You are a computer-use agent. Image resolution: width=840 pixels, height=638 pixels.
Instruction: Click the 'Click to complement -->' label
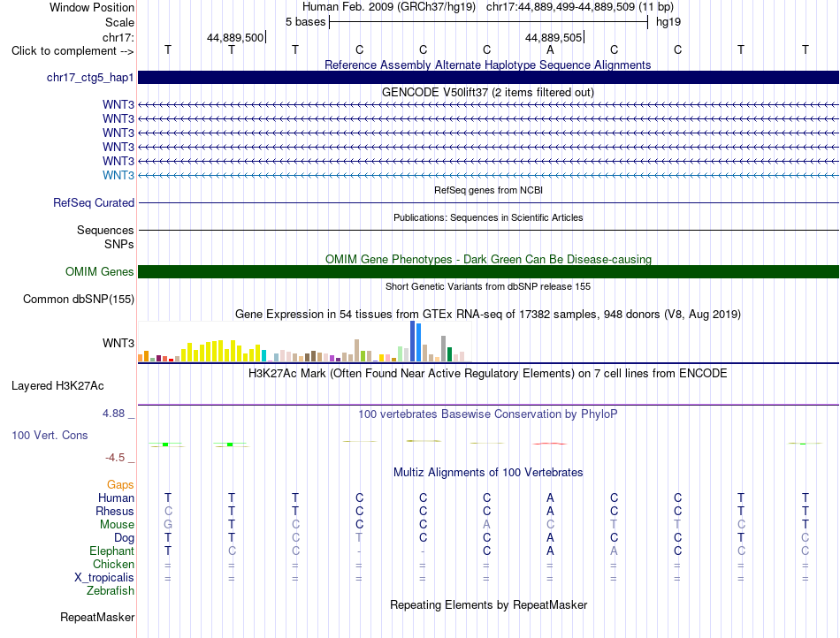tap(73, 51)
